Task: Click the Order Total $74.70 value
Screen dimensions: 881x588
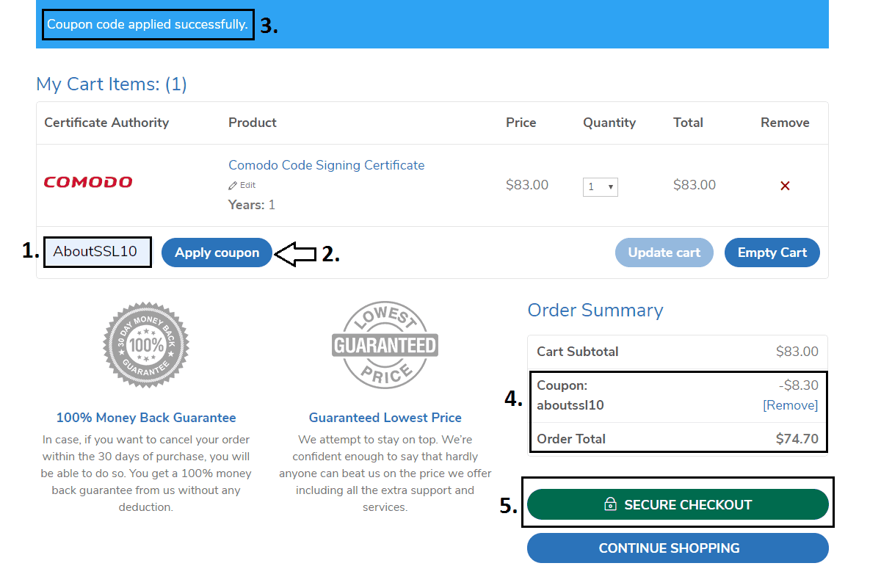Action: pyautogui.click(x=797, y=439)
